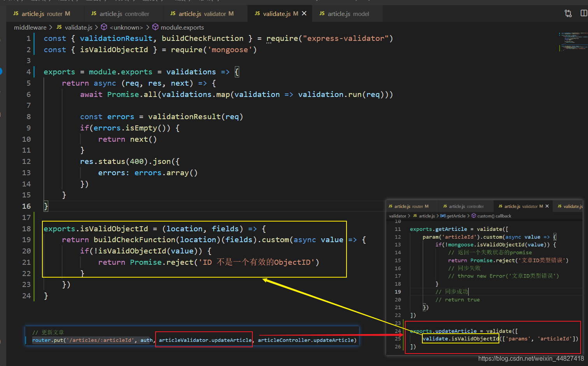The height and width of the screenshot is (366, 588).
Task: Click line number 16 in the gutter
Action: [x=26, y=206]
